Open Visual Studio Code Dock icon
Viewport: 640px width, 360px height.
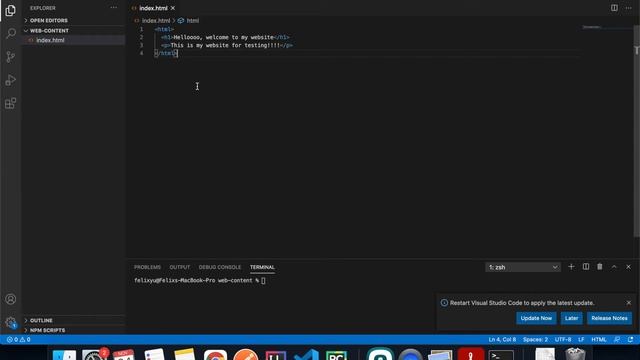[306, 354]
